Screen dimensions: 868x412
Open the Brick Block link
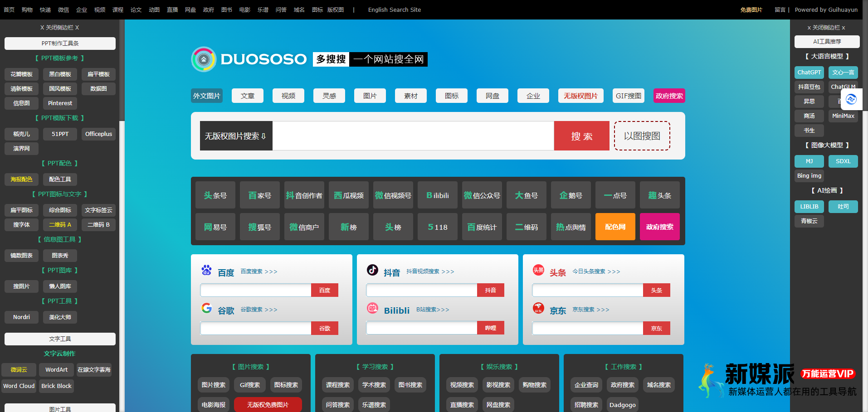(x=56, y=386)
